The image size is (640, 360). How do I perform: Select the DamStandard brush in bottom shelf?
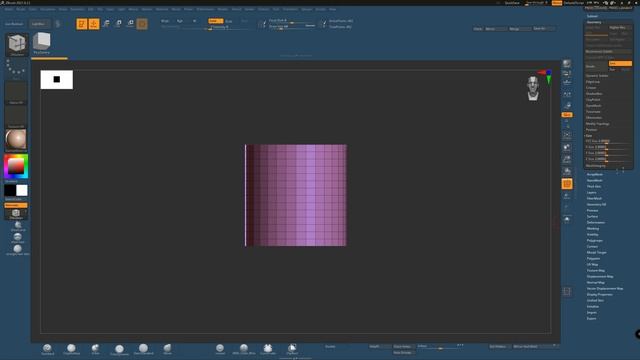click(143, 349)
